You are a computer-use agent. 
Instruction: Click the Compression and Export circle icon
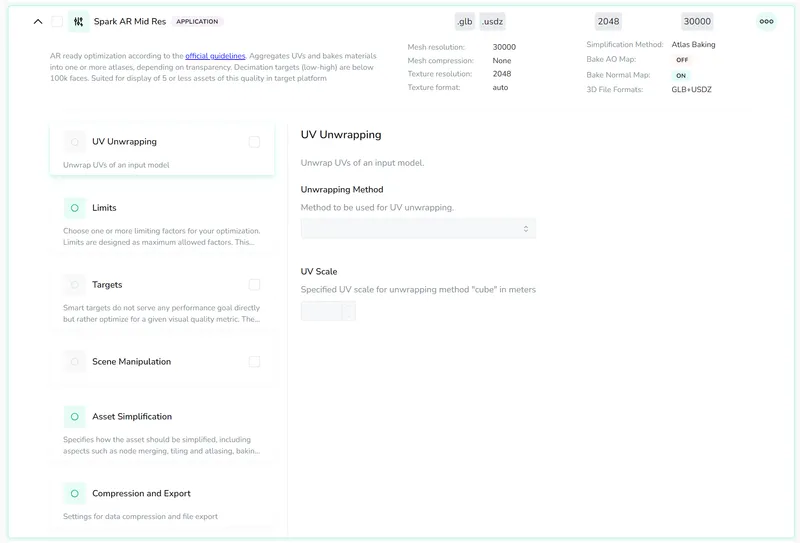(x=75, y=493)
